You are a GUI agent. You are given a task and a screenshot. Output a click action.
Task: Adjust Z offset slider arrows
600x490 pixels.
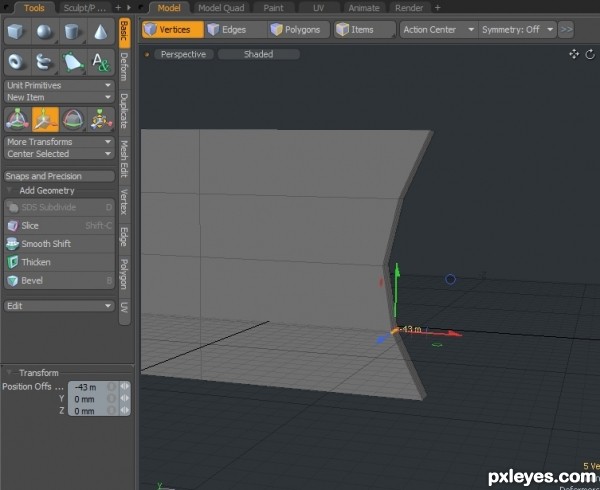(x=125, y=410)
